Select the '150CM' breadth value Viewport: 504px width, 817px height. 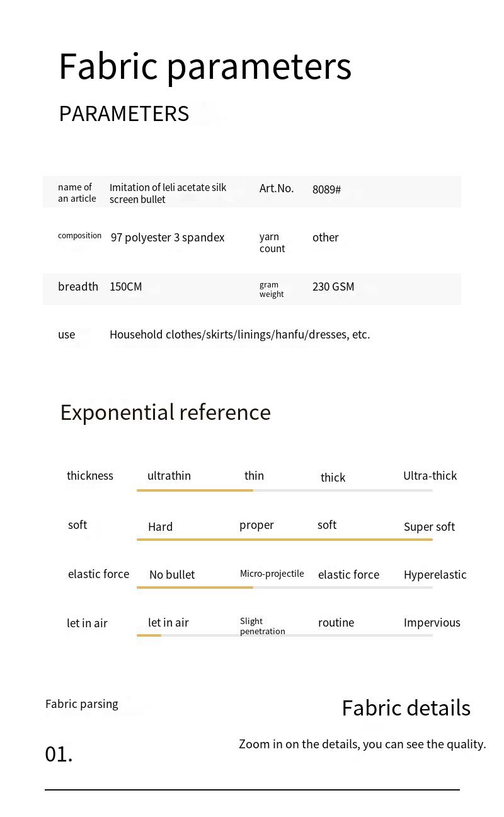(125, 287)
